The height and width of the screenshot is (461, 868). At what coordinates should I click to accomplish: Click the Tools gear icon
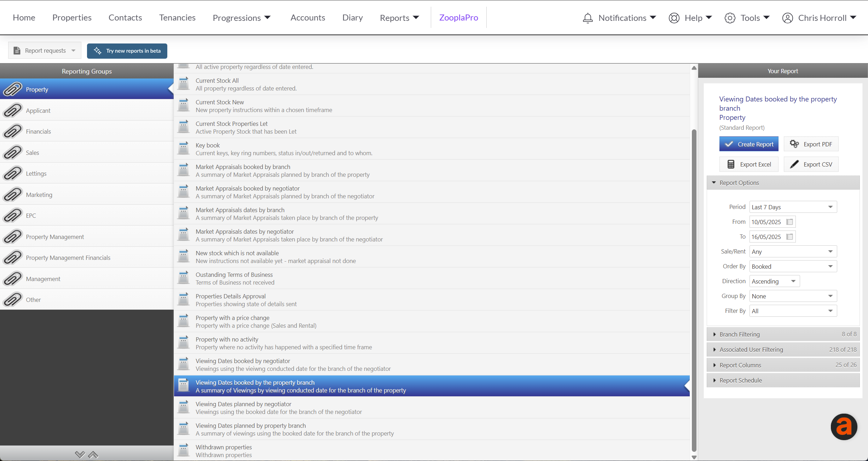pyautogui.click(x=730, y=18)
